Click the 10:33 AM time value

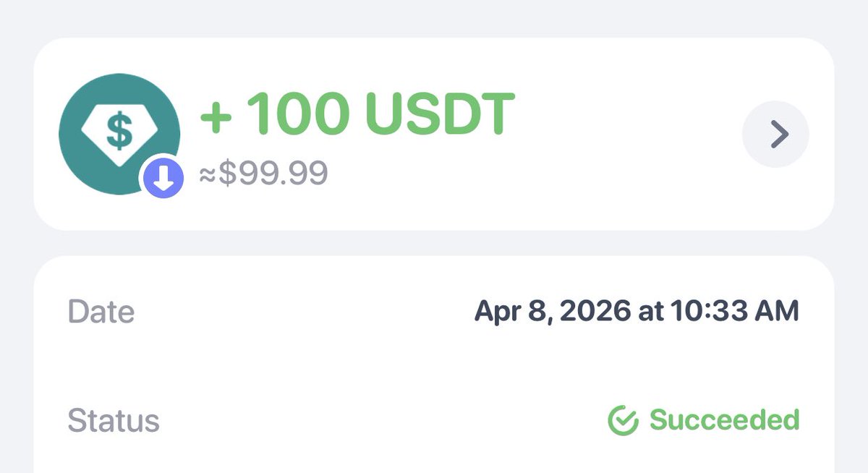(735, 312)
